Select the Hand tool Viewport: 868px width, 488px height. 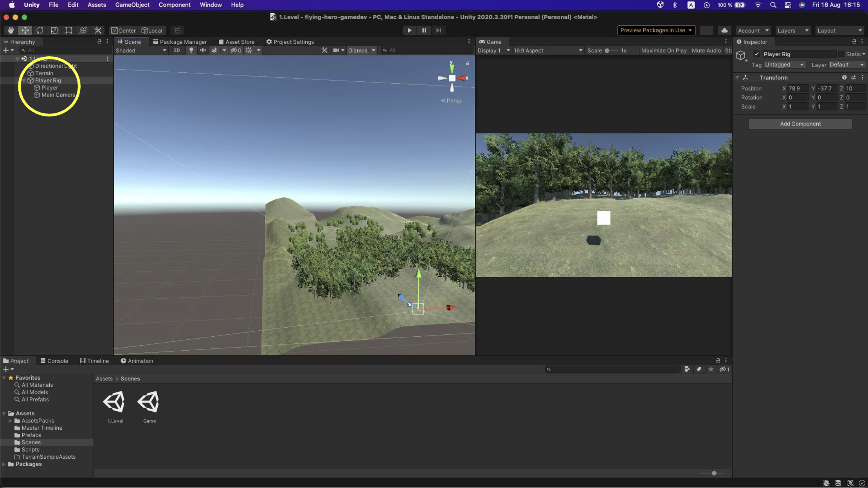[x=11, y=30]
